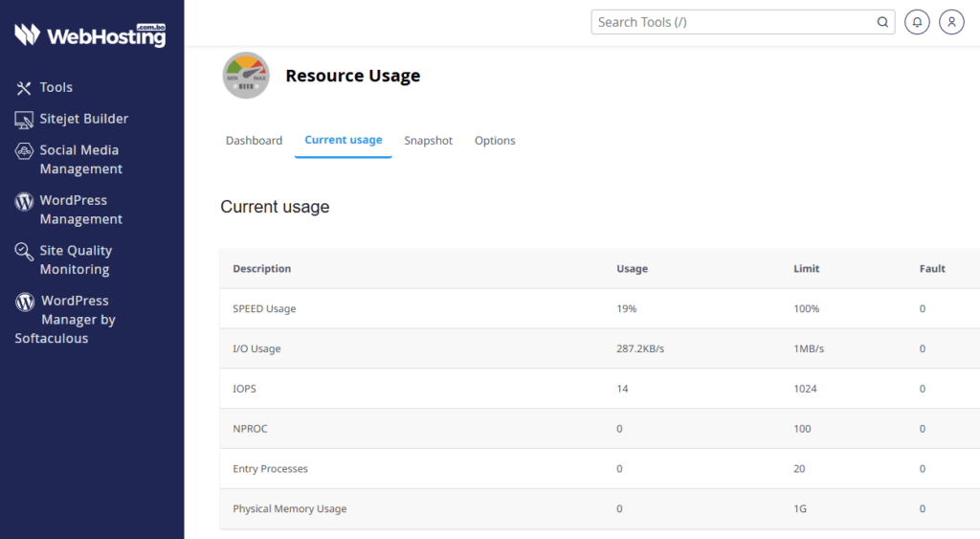The width and height of the screenshot is (980, 539).
Task: Click the Tools wrench icon
Action: click(x=24, y=88)
